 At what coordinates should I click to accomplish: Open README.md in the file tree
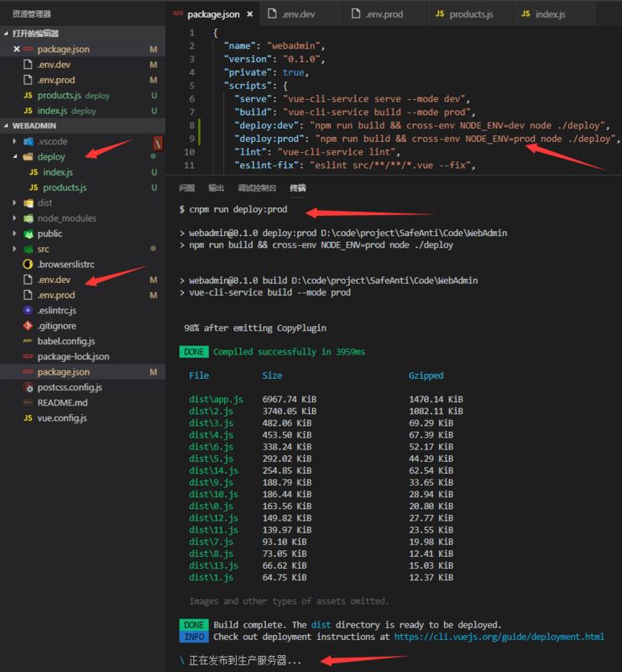click(x=63, y=402)
